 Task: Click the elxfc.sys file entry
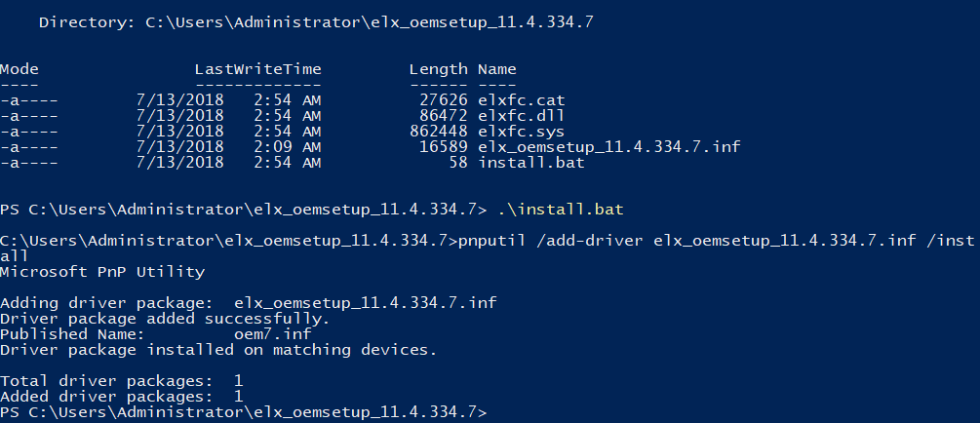(x=521, y=132)
